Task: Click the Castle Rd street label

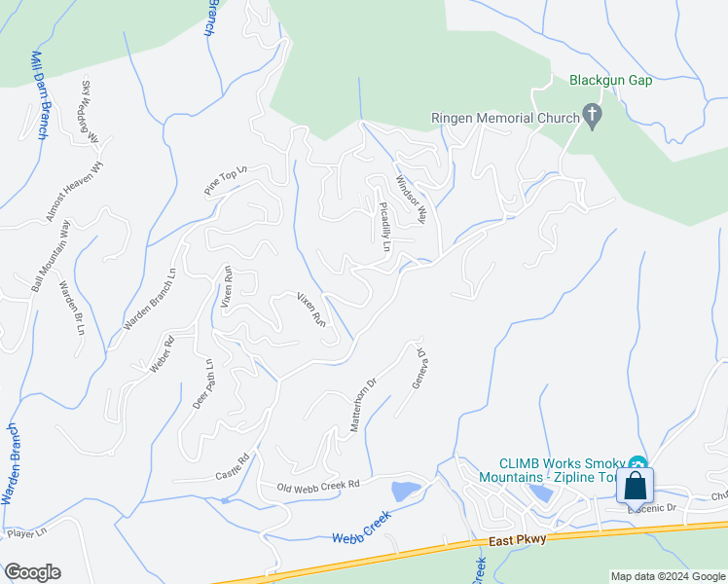Action: pyautogui.click(x=233, y=466)
